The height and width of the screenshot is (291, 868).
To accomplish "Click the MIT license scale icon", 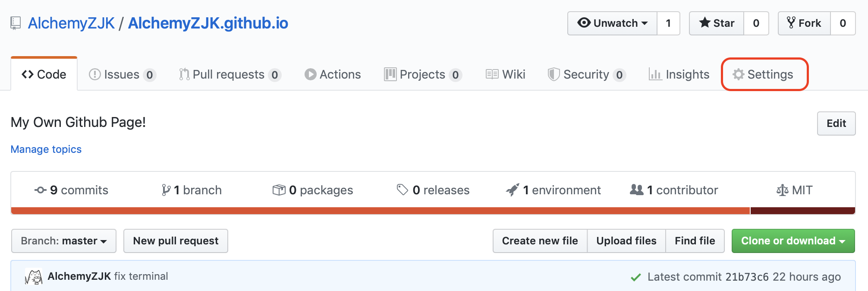I will coord(782,190).
